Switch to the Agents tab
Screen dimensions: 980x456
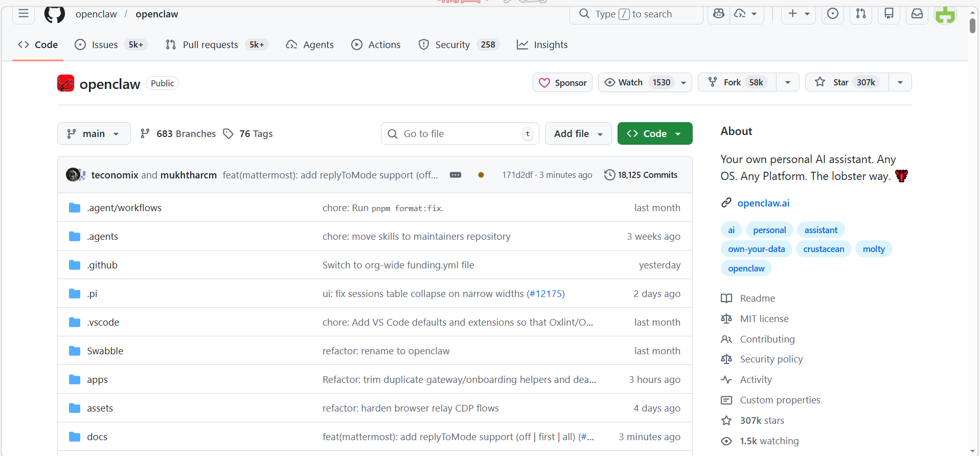coord(310,44)
